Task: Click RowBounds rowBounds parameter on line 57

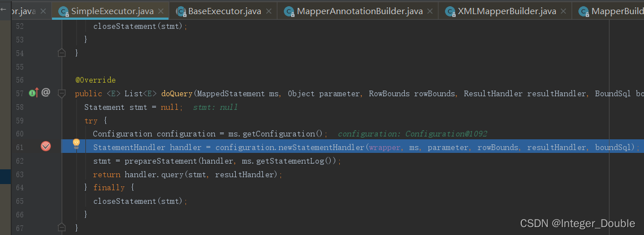Action: [x=412, y=93]
